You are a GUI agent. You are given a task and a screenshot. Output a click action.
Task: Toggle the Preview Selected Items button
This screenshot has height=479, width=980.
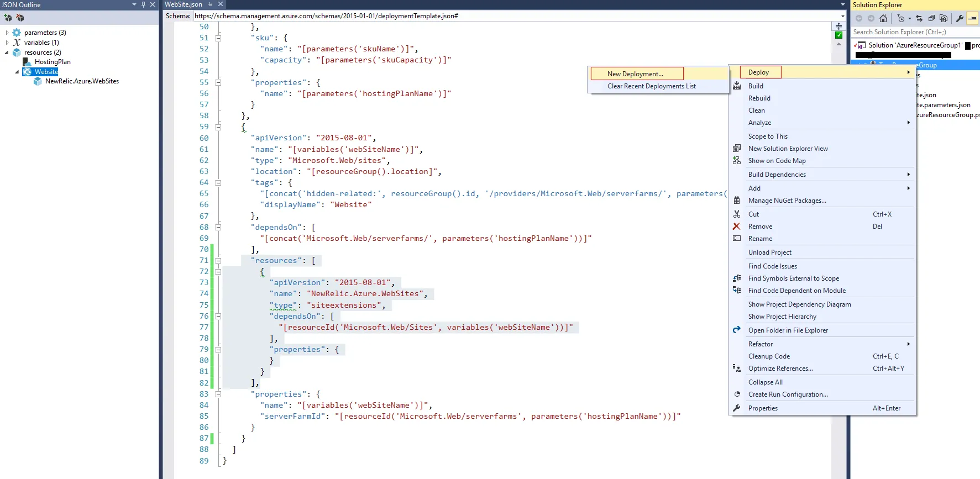tap(972, 18)
